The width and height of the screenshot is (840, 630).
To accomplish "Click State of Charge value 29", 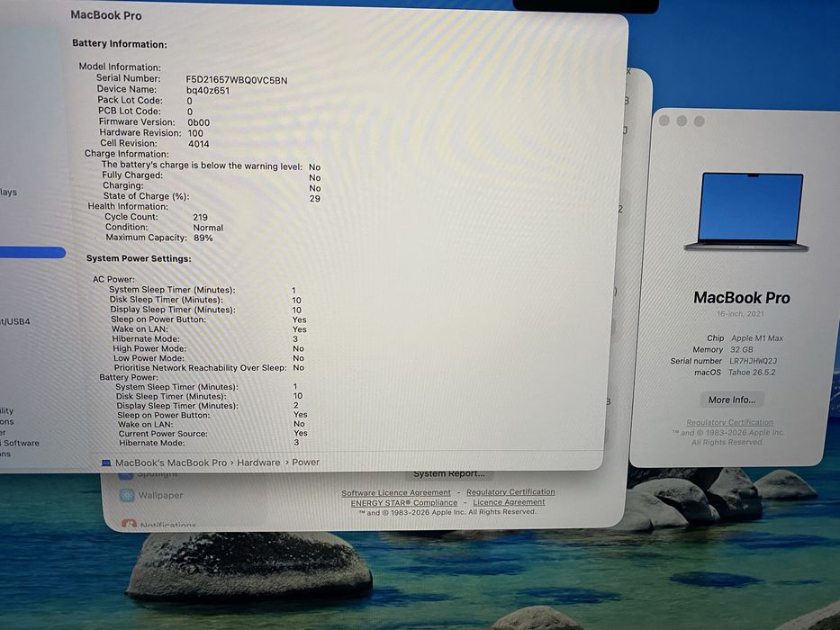I will (315, 198).
